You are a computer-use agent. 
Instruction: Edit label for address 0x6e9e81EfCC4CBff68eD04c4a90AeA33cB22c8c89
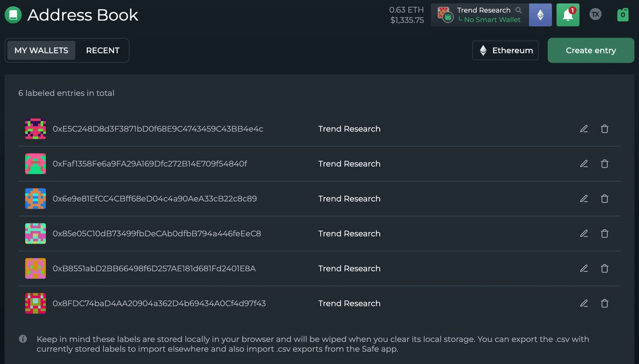[584, 198]
